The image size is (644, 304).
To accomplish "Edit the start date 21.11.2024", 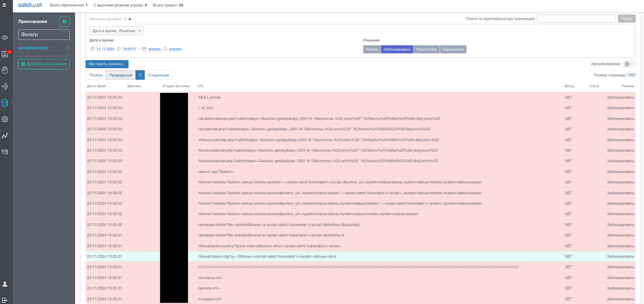I will click(105, 49).
